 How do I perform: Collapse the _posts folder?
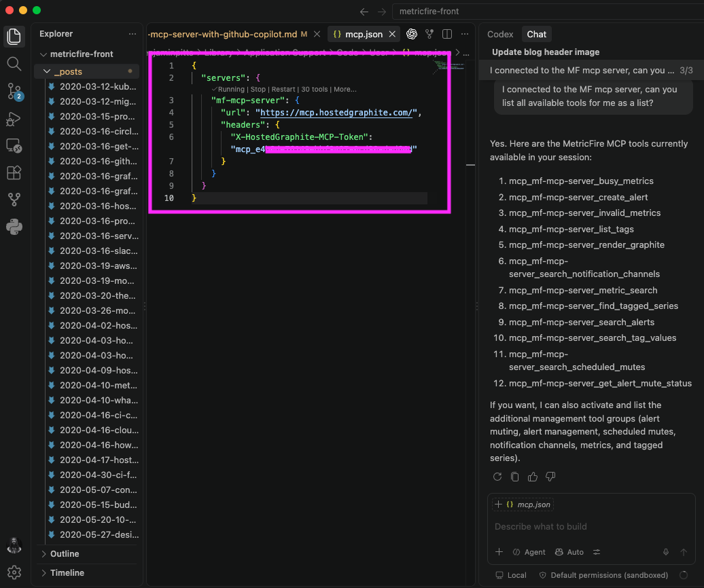click(47, 72)
